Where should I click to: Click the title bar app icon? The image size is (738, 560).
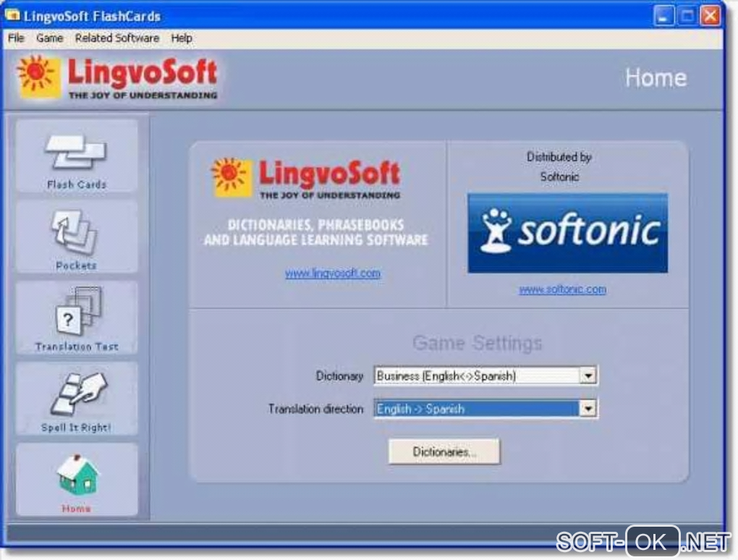12,15
